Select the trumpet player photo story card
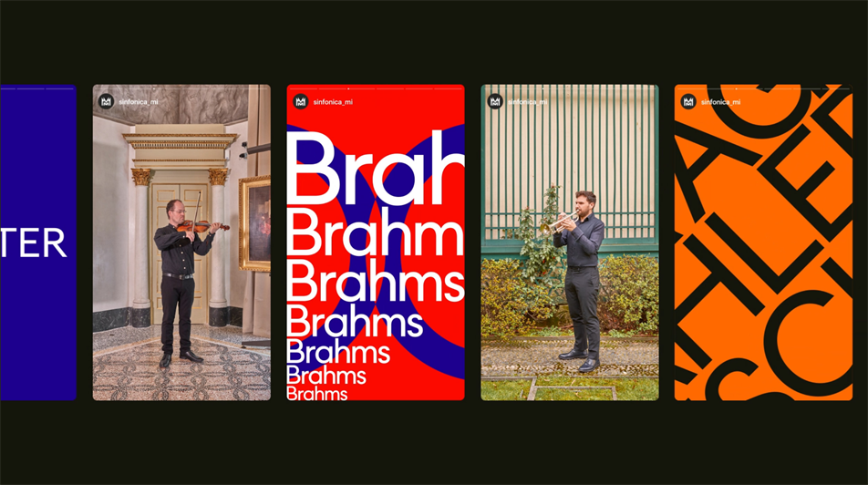The height and width of the screenshot is (485, 868). click(x=570, y=242)
